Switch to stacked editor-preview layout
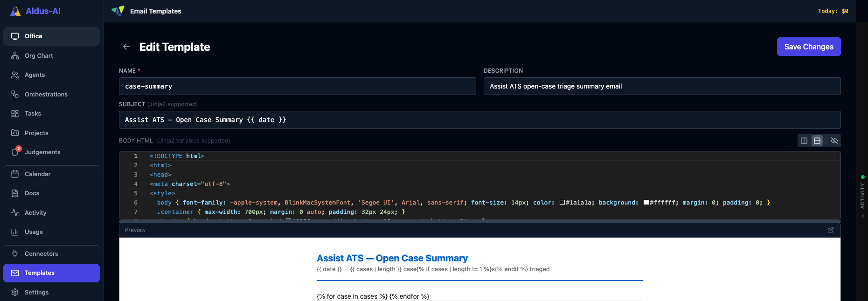This screenshot has width=868, height=301. (x=817, y=141)
